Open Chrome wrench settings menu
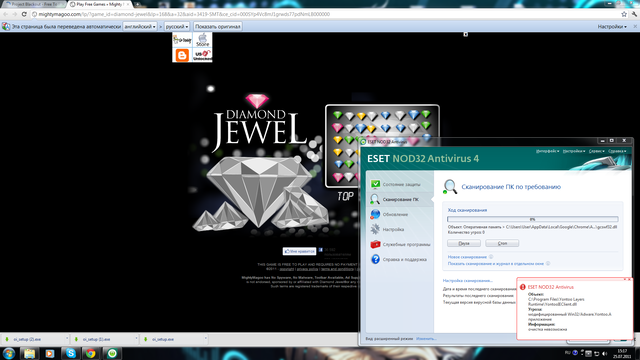 (x=634, y=14)
